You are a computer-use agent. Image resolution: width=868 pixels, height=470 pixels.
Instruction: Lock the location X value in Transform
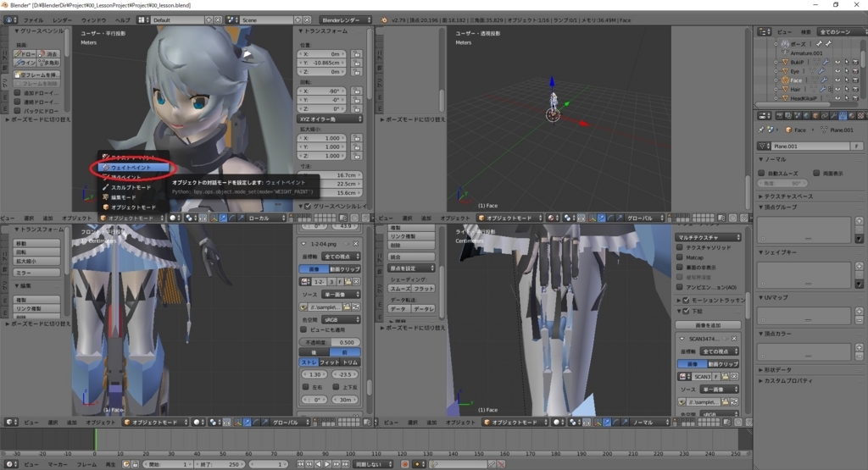click(x=357, y=54)
